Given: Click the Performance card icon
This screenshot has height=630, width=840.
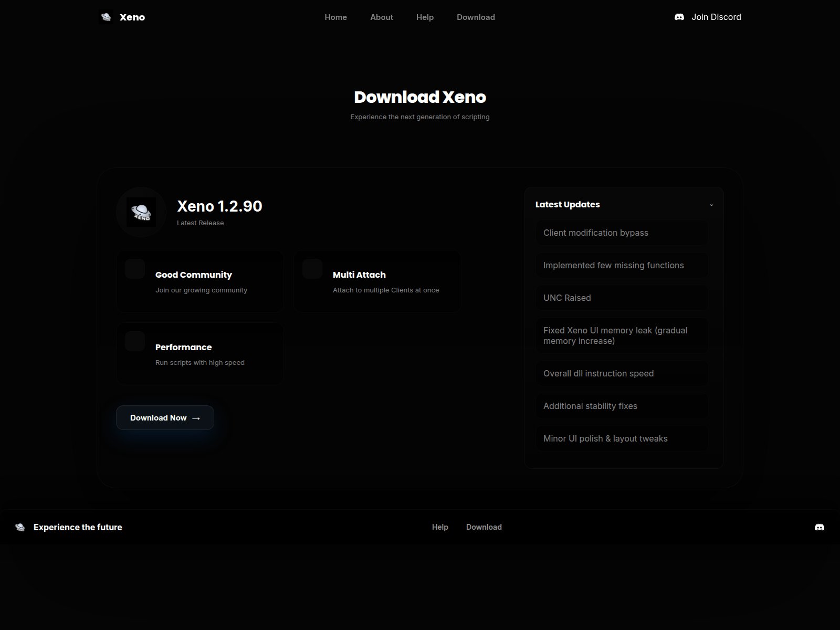Looking at the screenshot, I should pos(135,341).
